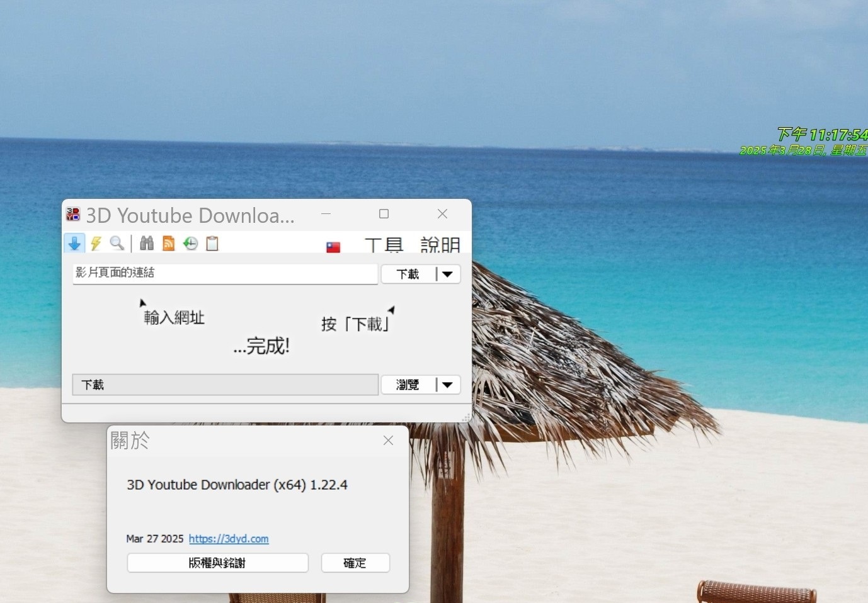868x603 pixels.
Task: Open the orange RSS feed icon
Action: pos(168,243)
